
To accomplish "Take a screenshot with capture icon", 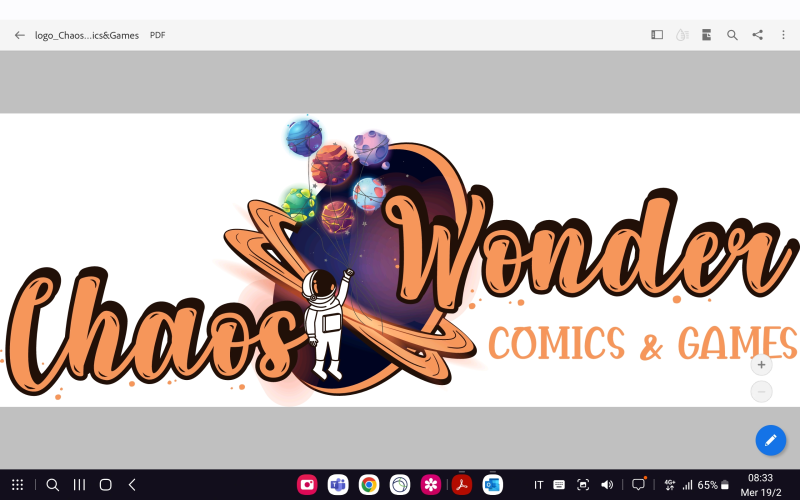I will (583, 485).
